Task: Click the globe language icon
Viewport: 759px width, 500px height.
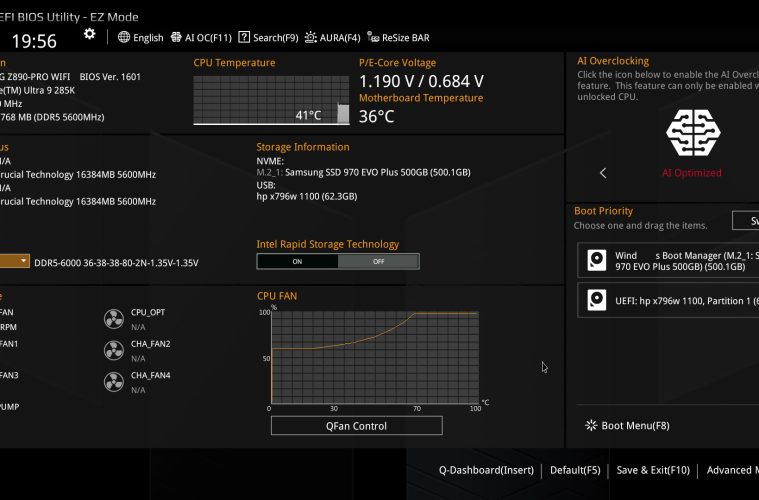Action: [124, 37]
